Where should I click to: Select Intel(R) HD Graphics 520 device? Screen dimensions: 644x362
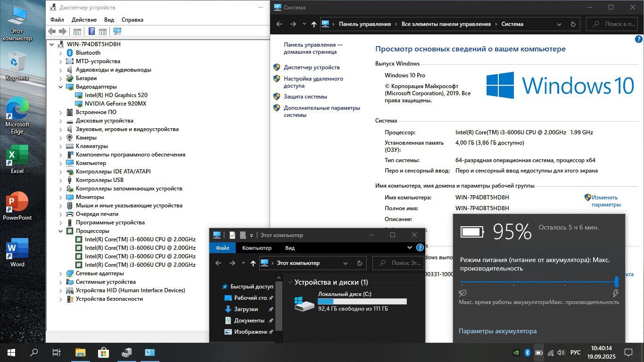[x=116, y=95]
